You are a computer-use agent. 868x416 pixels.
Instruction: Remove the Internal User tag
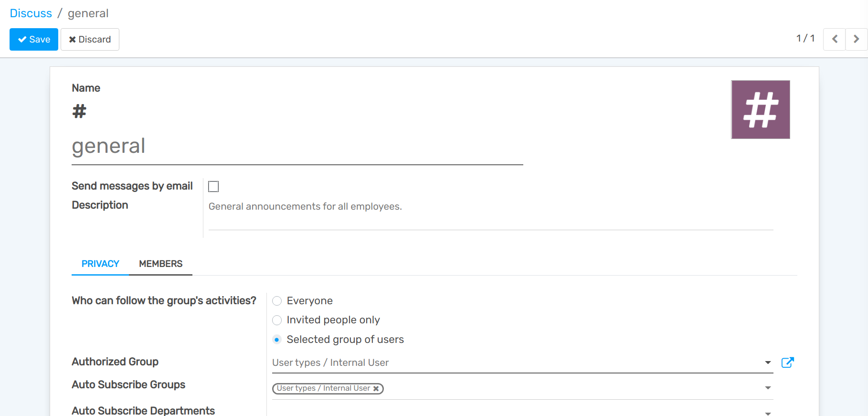click(x=376, y=388)
